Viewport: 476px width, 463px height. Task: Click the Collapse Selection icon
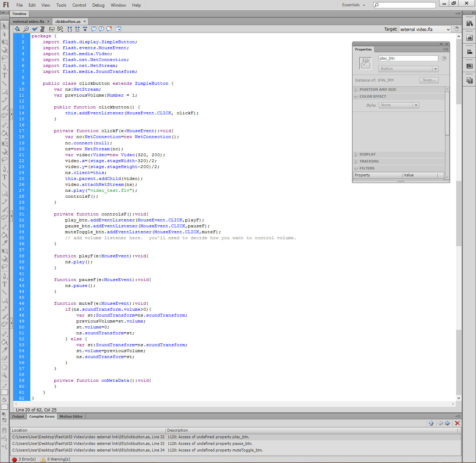[77, 29]
